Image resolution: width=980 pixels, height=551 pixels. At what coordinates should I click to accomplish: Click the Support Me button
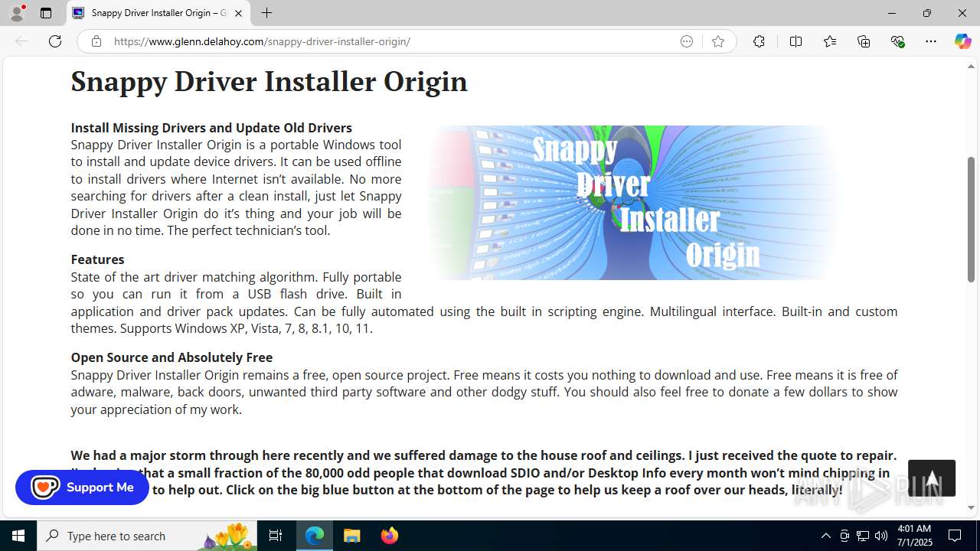(x=82, y=487)
